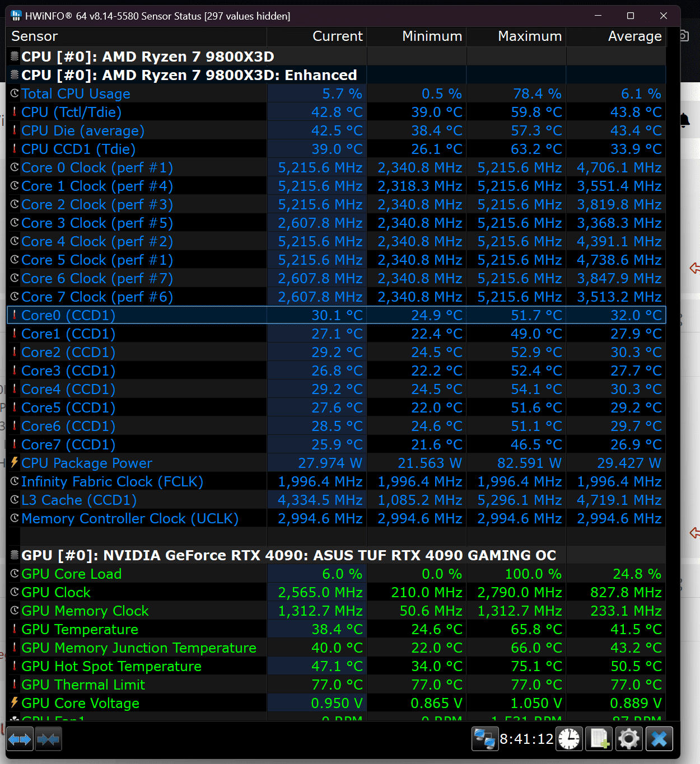700x764 pixels.
Task: Click the Average column header
Action: (x=616, y=36)
